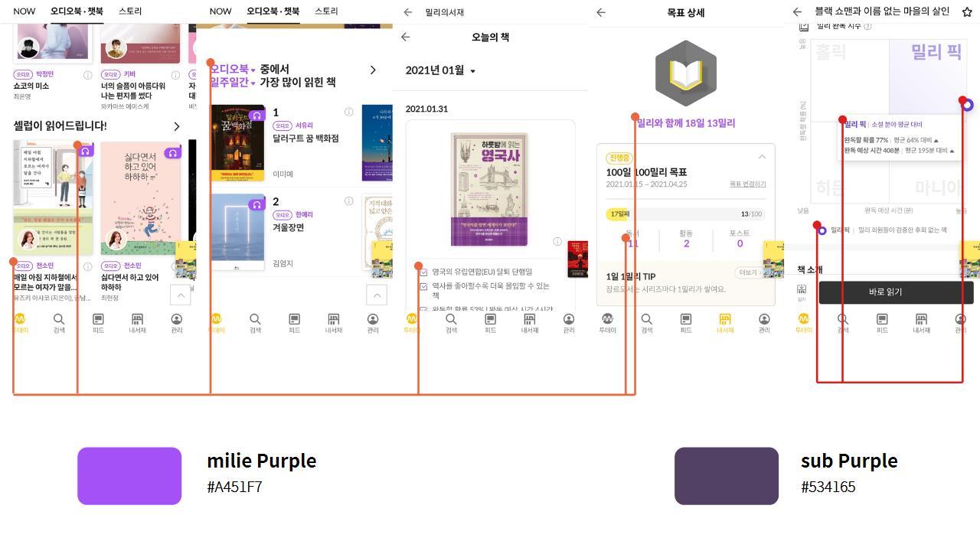
Task: Open the 목표 변경하기 link
Action: point(748,184)
